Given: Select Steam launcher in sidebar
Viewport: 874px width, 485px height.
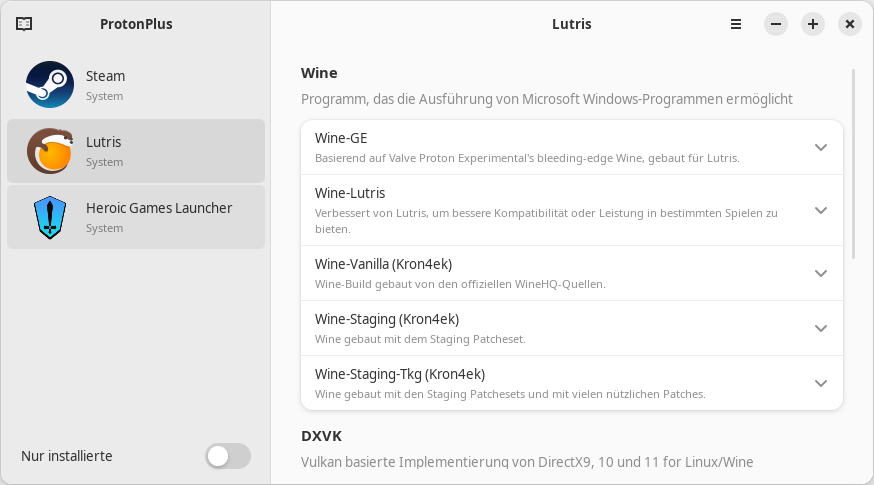Looking at the screenshot, I should coord(136,85).
